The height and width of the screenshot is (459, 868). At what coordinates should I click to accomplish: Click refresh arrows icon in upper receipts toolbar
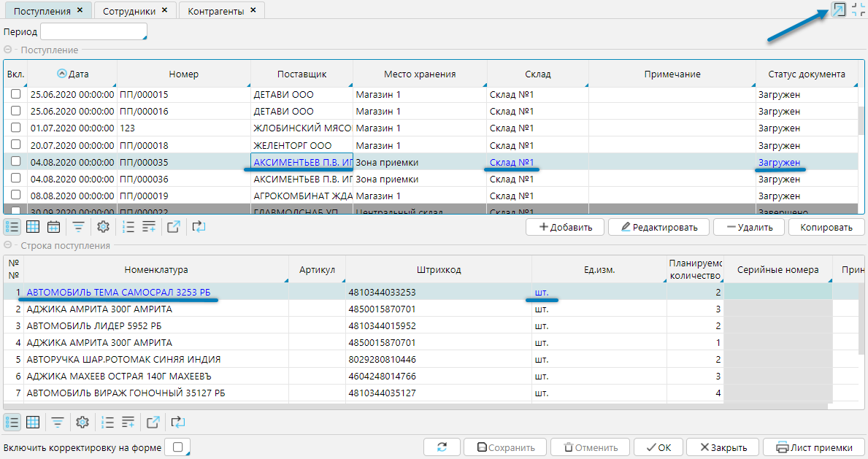(199, 227)
